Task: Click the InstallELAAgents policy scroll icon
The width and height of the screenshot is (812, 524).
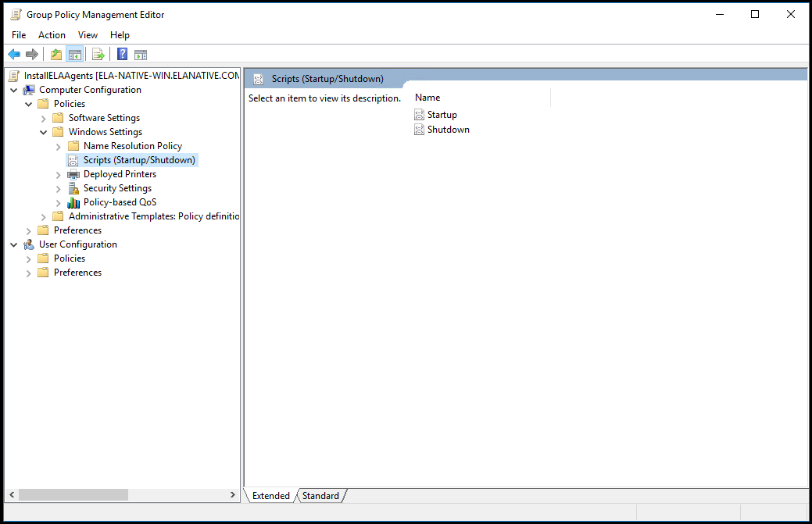Action: pos(15,76)
